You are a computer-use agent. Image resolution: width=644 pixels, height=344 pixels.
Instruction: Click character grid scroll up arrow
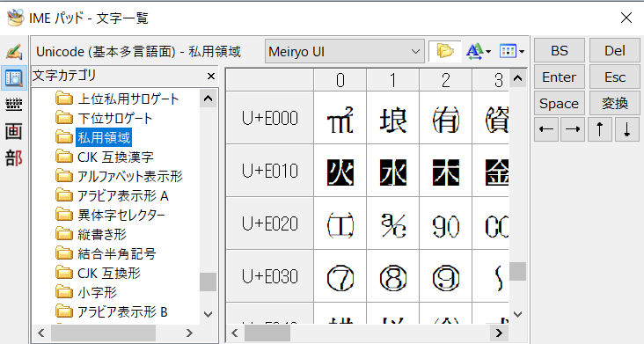[518, 78]
